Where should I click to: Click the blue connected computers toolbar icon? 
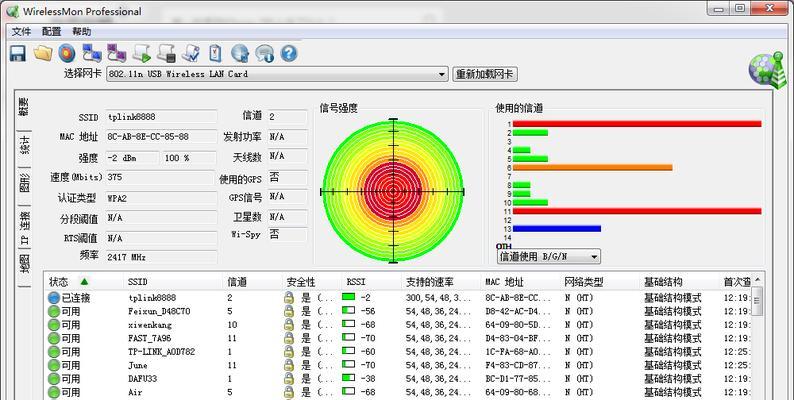pos(92,53)
